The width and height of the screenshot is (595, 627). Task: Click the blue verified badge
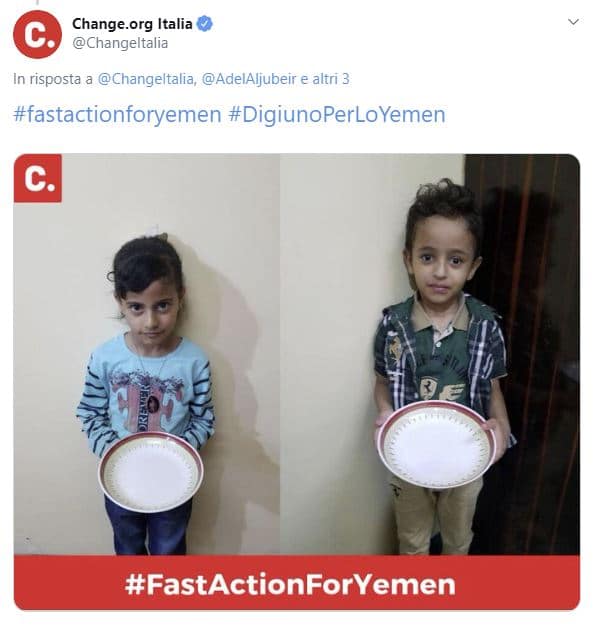point(205,24)
